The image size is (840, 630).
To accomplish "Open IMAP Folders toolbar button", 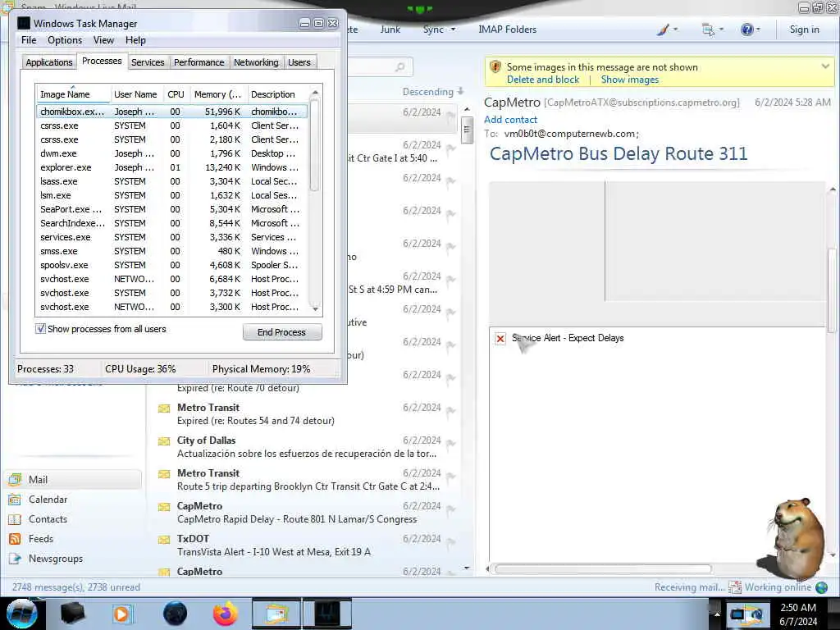I will (507, 30).
